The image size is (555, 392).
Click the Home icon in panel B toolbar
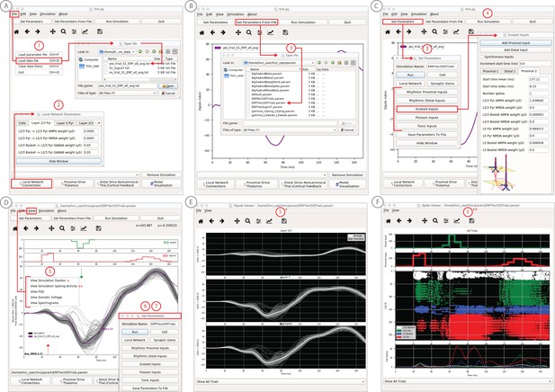[x=201, y=32]
